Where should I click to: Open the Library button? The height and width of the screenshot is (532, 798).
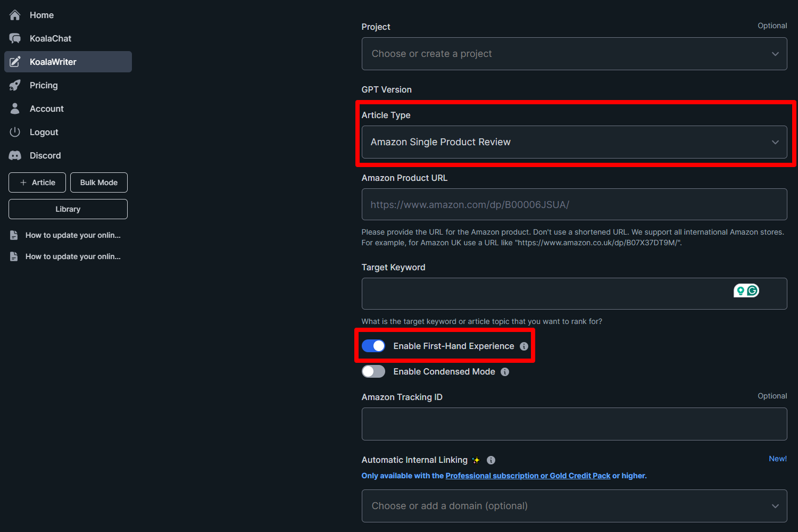pos(68,209)
